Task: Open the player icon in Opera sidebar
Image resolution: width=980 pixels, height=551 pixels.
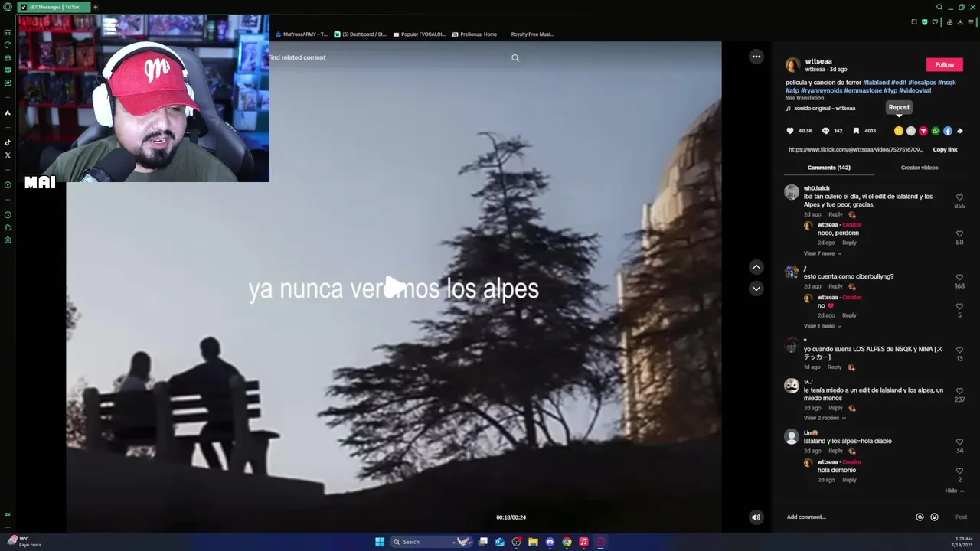Action: [x=8, y=184]
